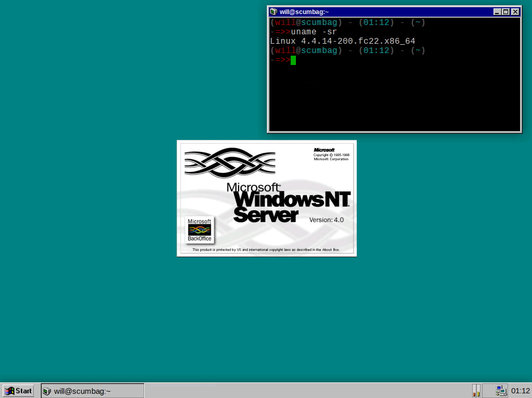
Task: Click the Windows flag icon on Start
Action: (x=9, y=391)
